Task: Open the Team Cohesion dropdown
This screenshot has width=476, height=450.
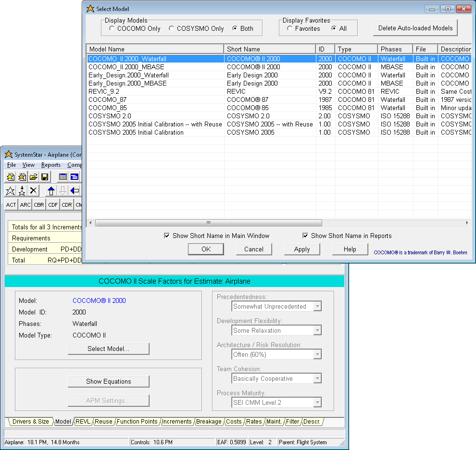Action: (x=317, y=378)
